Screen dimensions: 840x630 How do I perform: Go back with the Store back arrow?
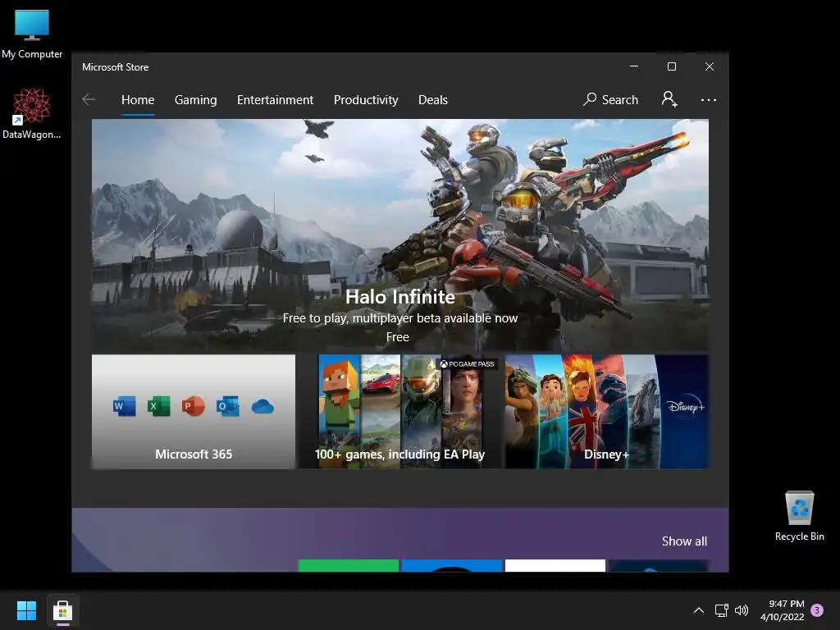pyautogui.click(x=89, y=99)
